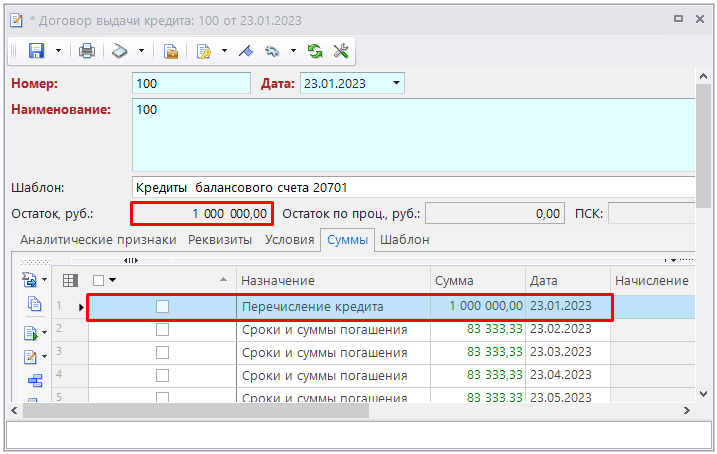The width and height of the screenshot is (717, 454).
Task: Click the copy rows icon in side toolbar
Action: coord(34,304)
